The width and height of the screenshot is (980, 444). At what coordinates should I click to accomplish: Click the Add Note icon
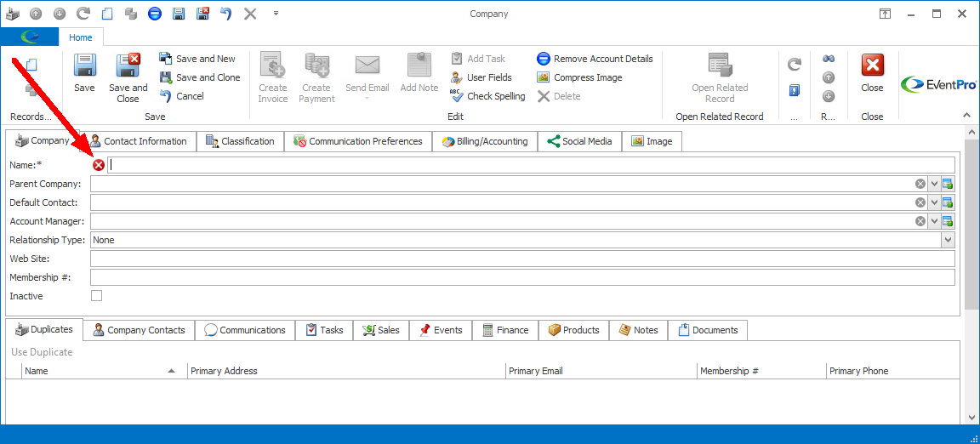[419, 65]
